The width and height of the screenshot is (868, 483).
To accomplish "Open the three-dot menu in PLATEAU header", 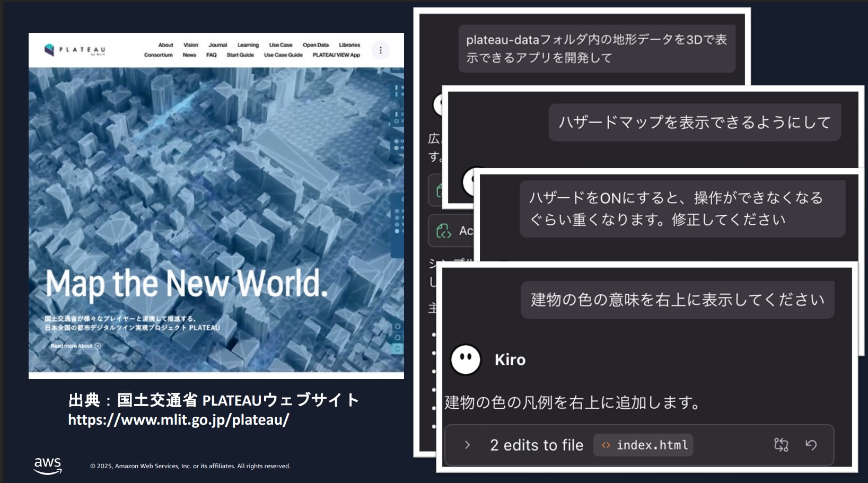I will click(x=380, y=50).
